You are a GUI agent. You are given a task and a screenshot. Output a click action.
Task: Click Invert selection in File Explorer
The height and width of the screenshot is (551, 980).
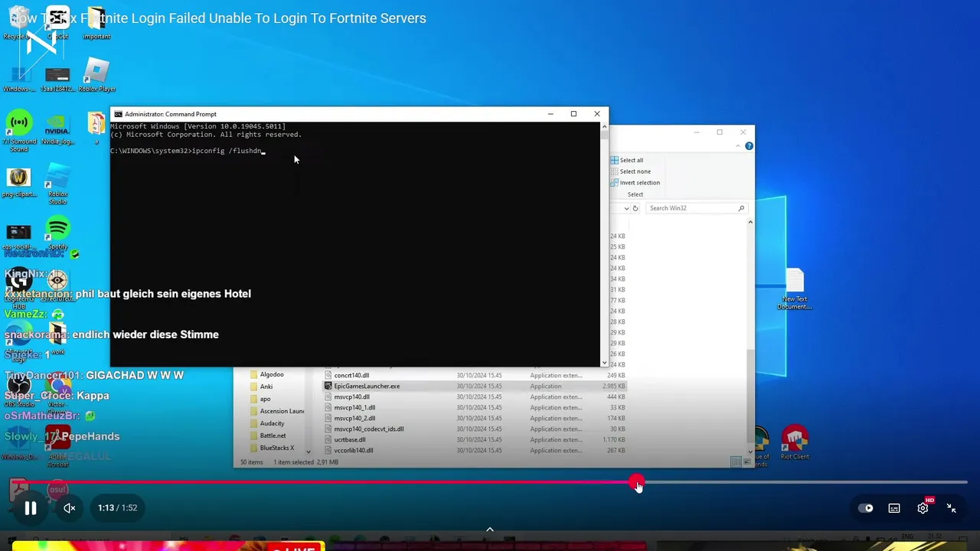[x=635, y=183]
